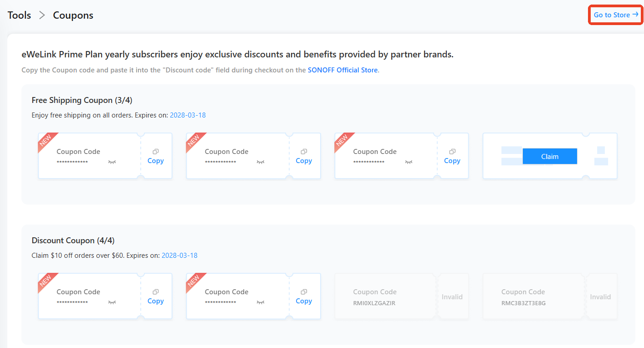
Task: Select invalid coupon code RMI0XLZGAZIR
Action: (x=374, y=303)
